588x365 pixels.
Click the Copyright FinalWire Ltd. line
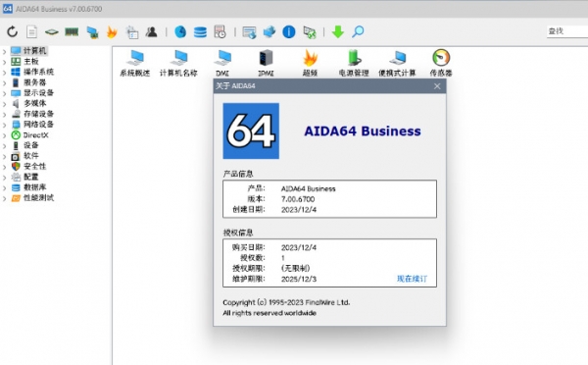[286, 302]
